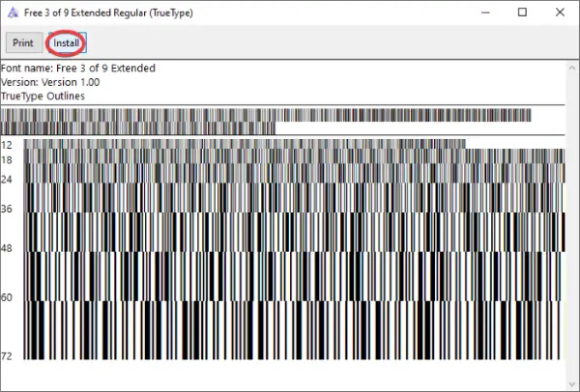580x392 pixels.
Task: Click the 48 point size label
Action: (7, 248)
